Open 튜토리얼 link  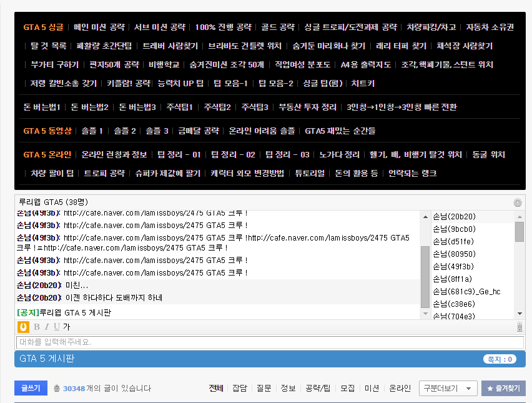pyautogui.click(x=310, y=174)
